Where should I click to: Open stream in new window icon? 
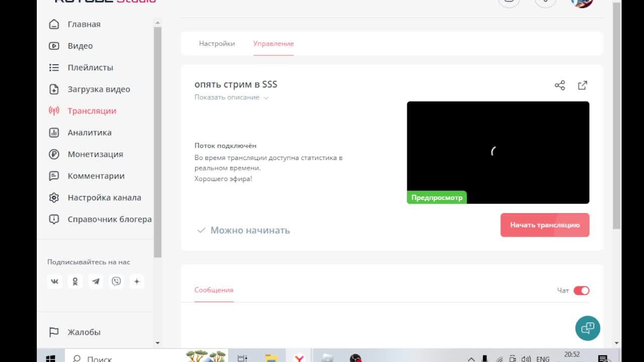tap(583, 85)
